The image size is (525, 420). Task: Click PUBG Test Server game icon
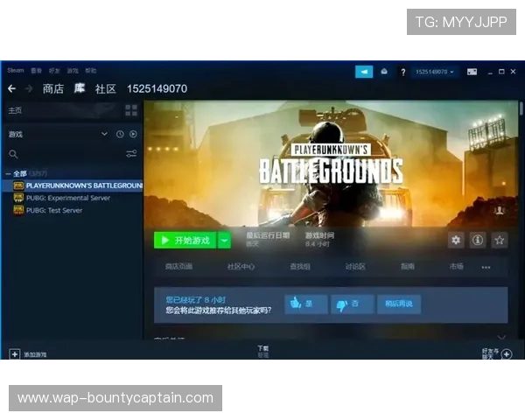pyautogui.click(x=18, y=210)
